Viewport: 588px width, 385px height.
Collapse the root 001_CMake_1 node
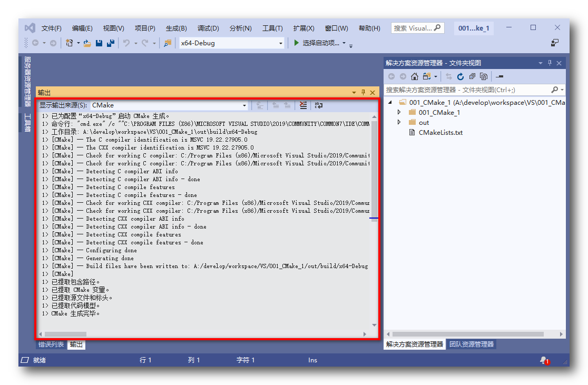point(390,102)
